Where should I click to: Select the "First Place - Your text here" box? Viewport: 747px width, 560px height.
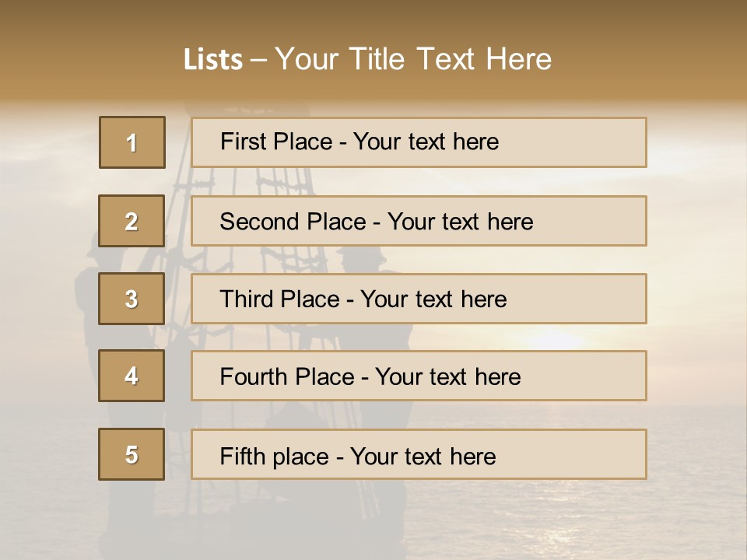[x=419, y=142]
